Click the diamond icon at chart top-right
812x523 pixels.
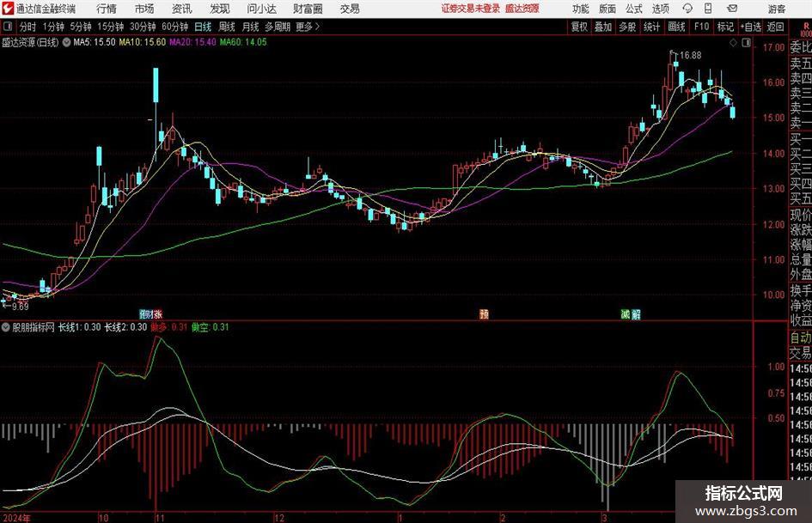[x=733, y=43]
